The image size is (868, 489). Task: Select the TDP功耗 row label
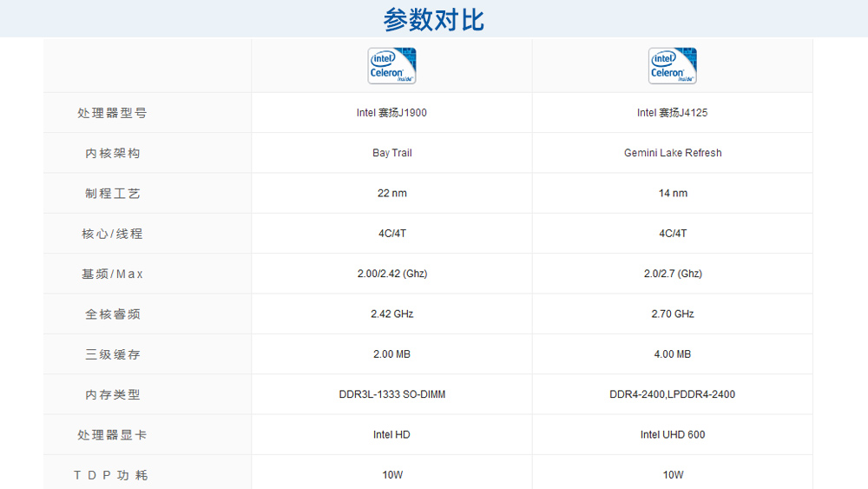tap(112, 475)
